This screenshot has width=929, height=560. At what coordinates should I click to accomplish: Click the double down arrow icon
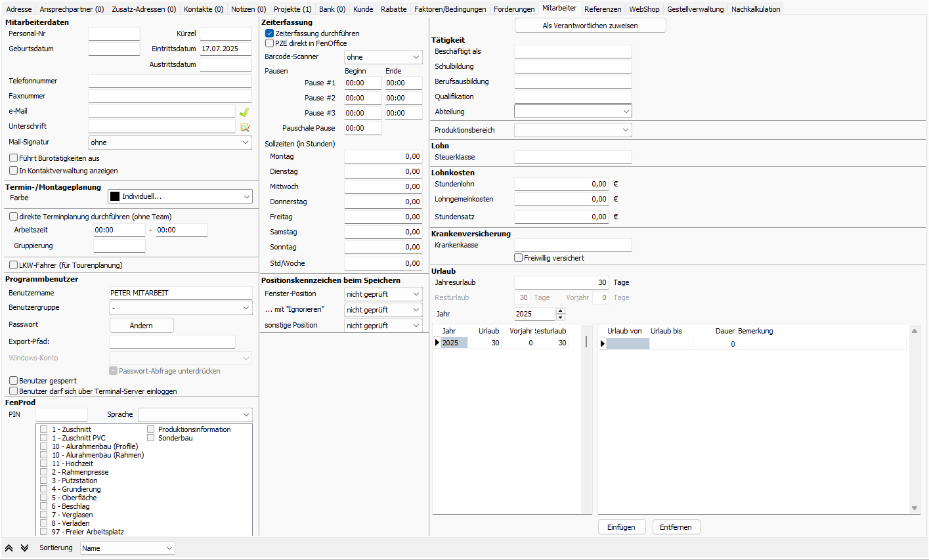click(x=24, y=548)
